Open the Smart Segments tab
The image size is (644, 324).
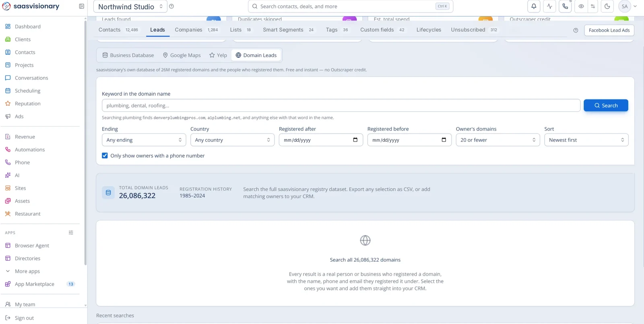point(288,30)
